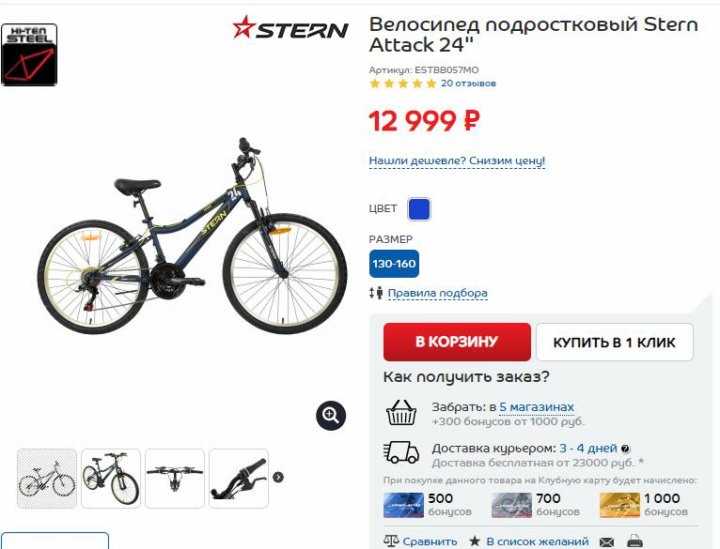Click the five-star rating
This screenshot has height=549, width=720.
[x=403, y=84]
